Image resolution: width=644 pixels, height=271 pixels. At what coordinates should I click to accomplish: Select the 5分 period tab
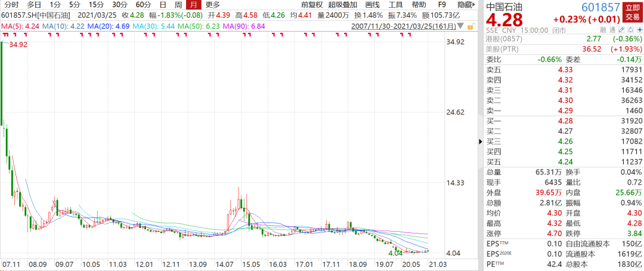[x=75, y=5]
